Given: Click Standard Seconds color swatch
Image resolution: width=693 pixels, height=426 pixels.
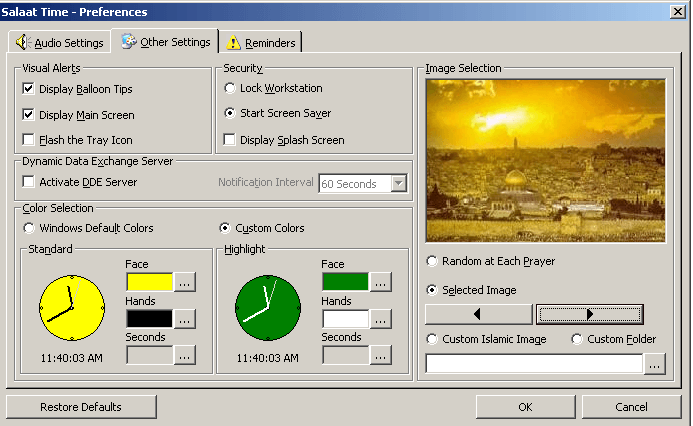Looking at the screenshot, I should click(x=149, y=355).
